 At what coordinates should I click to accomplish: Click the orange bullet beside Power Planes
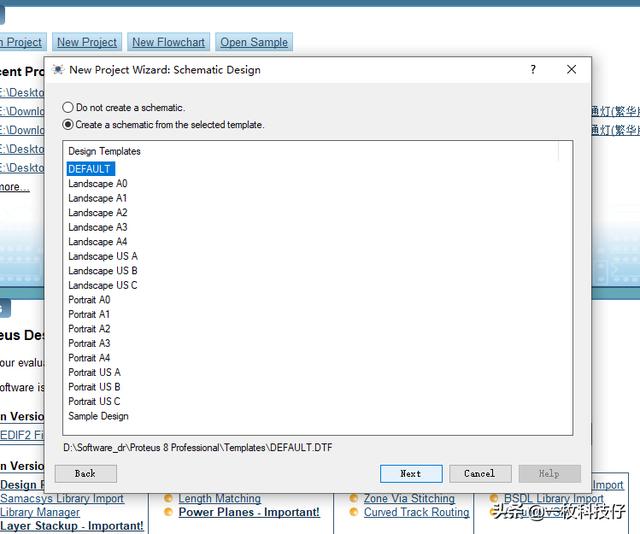pyautogui.click(x=168, y=512)
